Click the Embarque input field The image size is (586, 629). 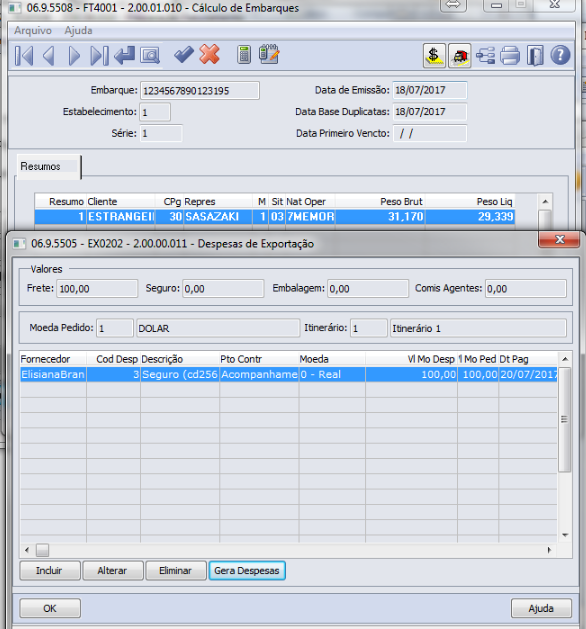[199, 91]
